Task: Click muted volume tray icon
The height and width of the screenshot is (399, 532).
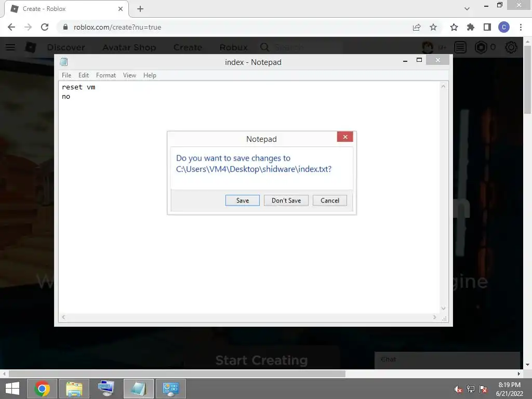Action: coord(458,389)
